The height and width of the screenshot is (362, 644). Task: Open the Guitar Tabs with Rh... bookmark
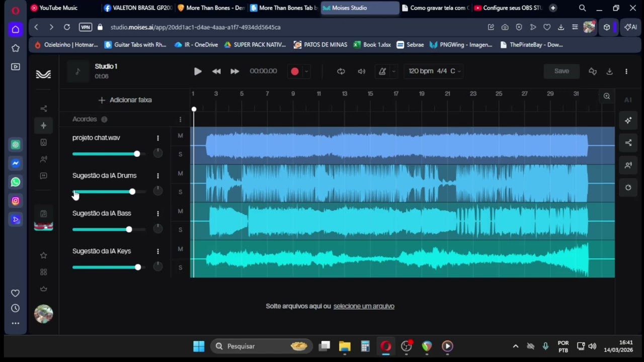coord(135,45)
